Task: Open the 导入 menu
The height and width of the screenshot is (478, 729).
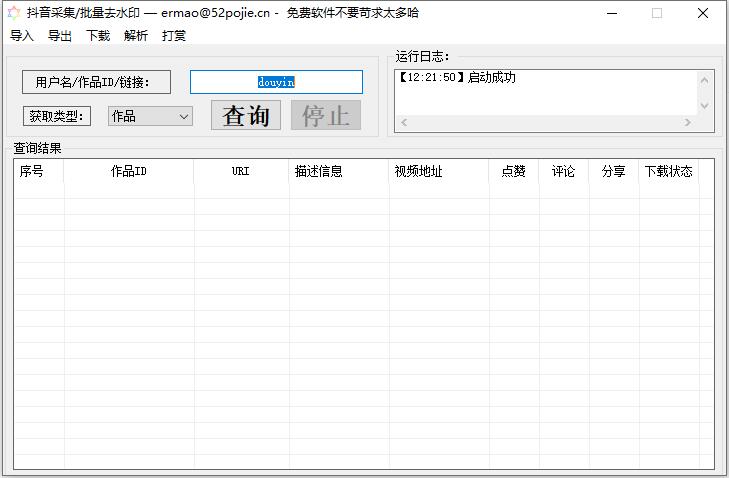Action: tap(21, 35)
